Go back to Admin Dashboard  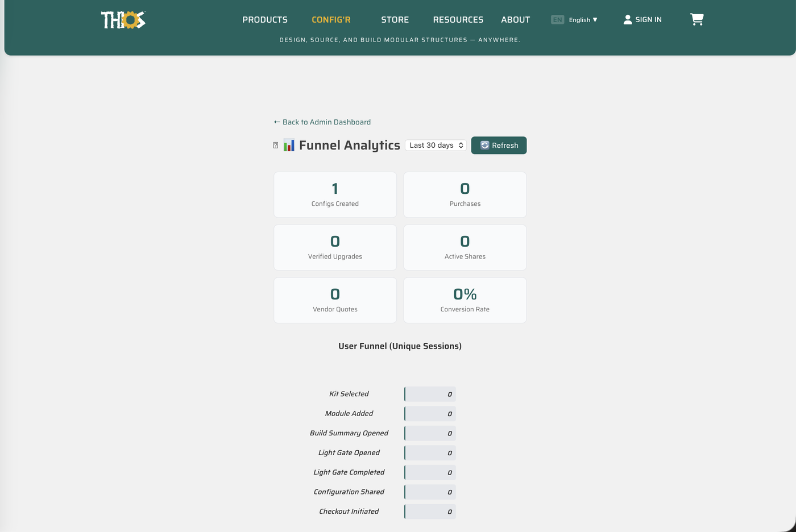point(322,122)
